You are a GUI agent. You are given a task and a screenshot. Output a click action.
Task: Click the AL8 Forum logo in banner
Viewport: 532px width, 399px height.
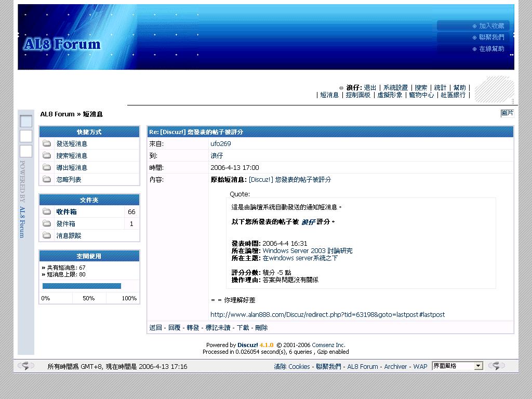coord(62,45)
